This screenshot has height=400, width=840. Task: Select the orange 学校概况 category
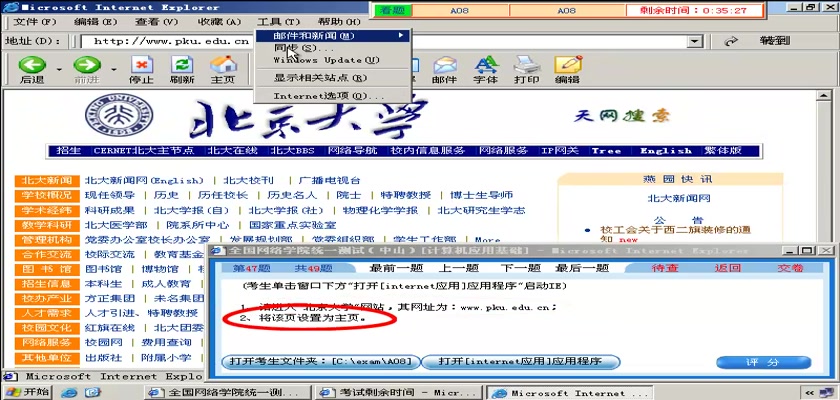coord(47,195)
